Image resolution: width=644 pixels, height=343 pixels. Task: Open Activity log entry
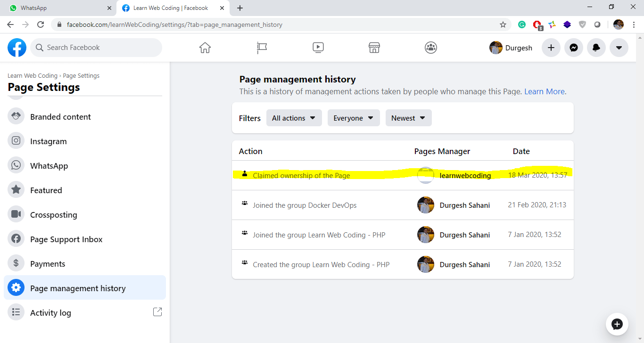tap(85, 313)
